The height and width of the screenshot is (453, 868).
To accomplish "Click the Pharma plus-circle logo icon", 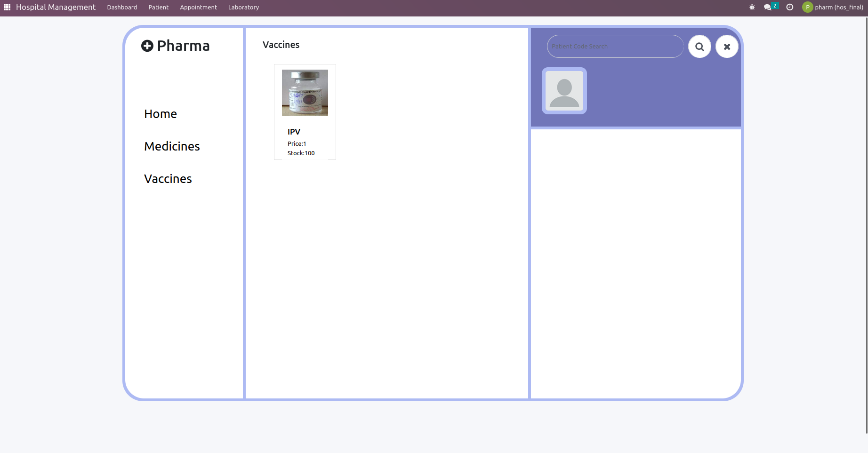I will click(x=147, y=46).
